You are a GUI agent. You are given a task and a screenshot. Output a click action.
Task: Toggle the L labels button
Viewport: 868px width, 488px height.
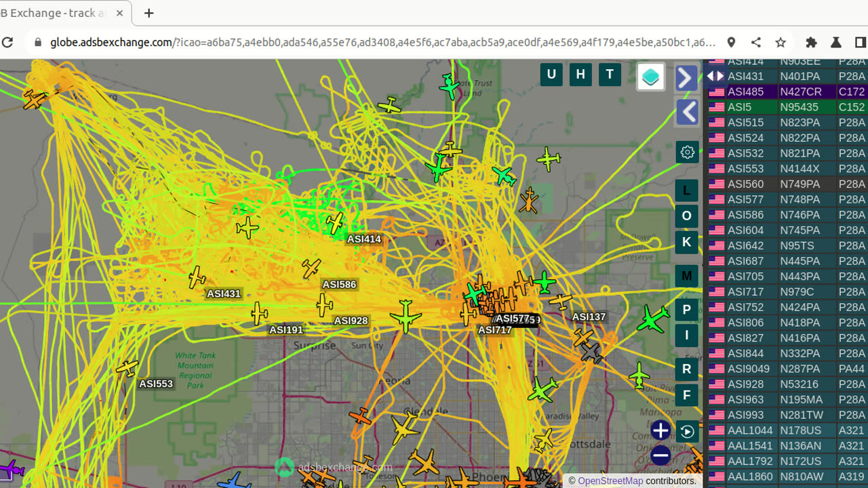tap(686, 190)
